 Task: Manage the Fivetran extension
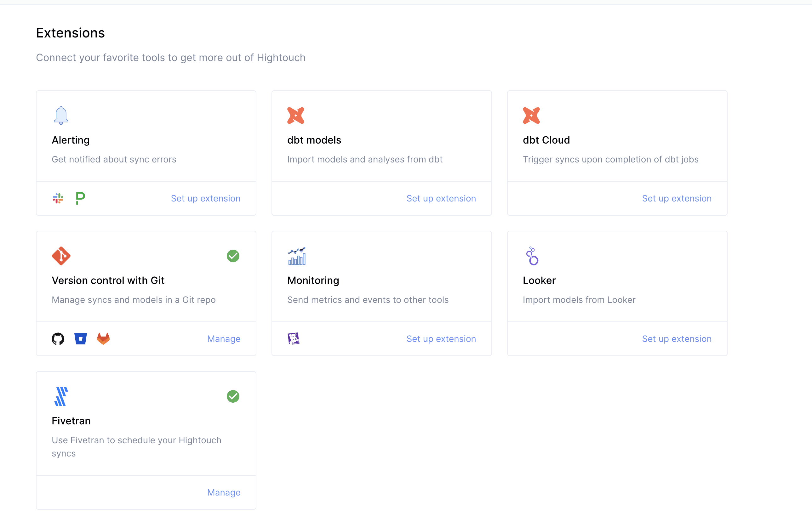pyautogui.click(x=223, y=492)
